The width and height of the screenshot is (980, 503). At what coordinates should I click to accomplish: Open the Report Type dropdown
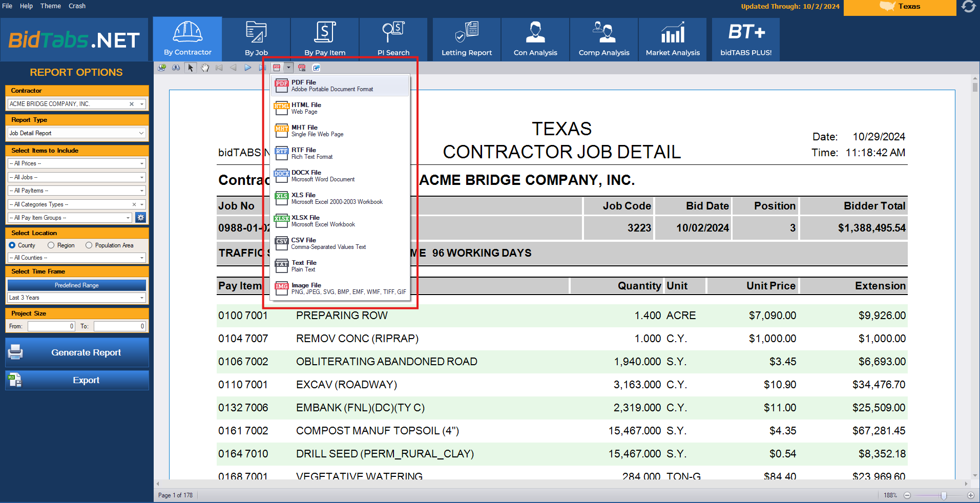[141, 133]
